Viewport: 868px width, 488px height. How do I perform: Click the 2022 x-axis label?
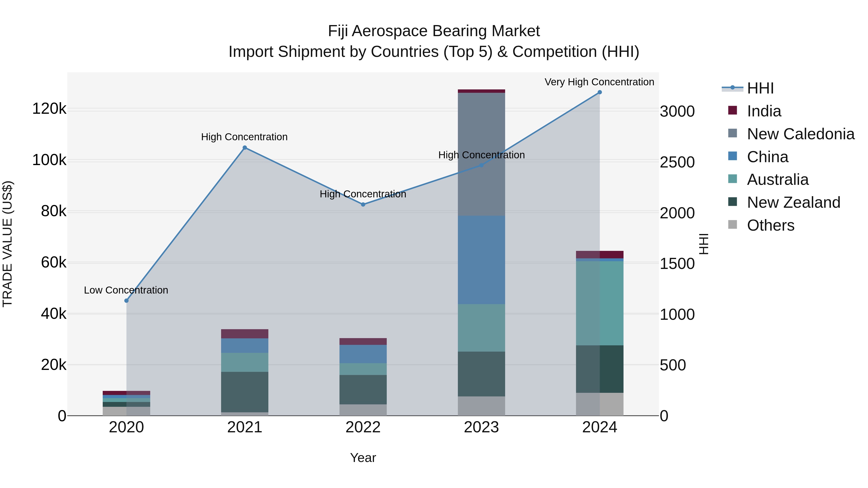click(363, 427)
